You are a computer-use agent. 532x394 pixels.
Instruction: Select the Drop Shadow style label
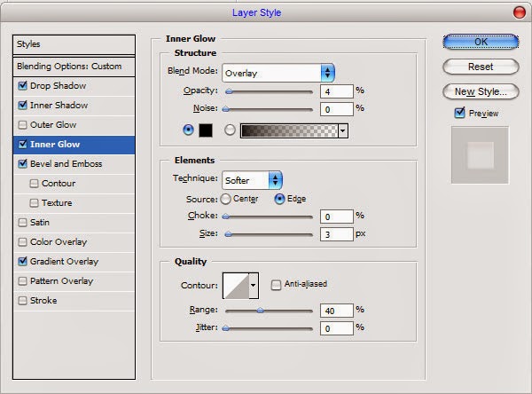click(x=58, y=85)
